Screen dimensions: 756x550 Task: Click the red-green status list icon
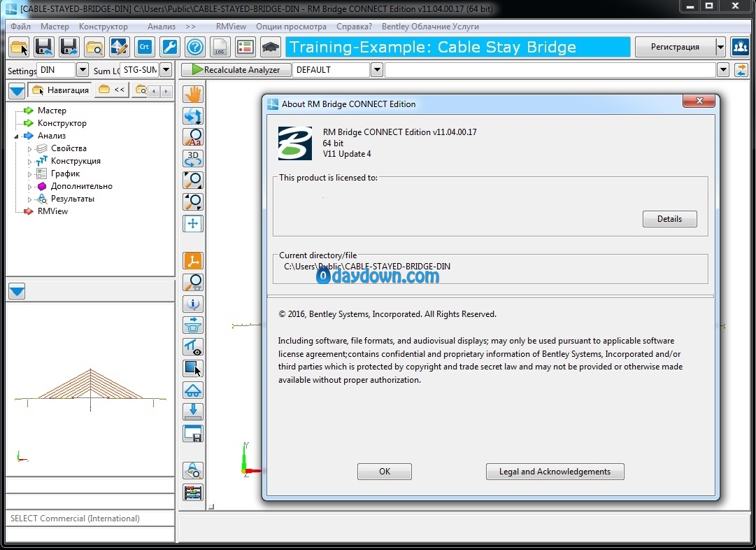click(x=245, y=47)
